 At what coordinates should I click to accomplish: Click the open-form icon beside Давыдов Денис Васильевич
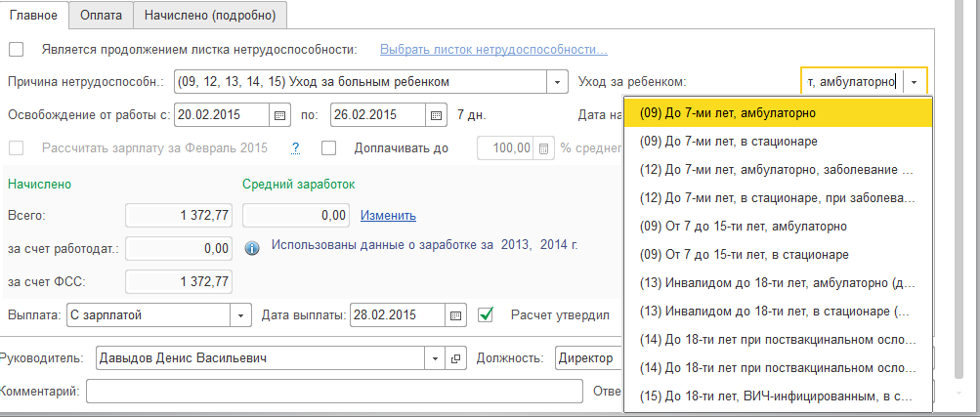(x=454, y=357)
